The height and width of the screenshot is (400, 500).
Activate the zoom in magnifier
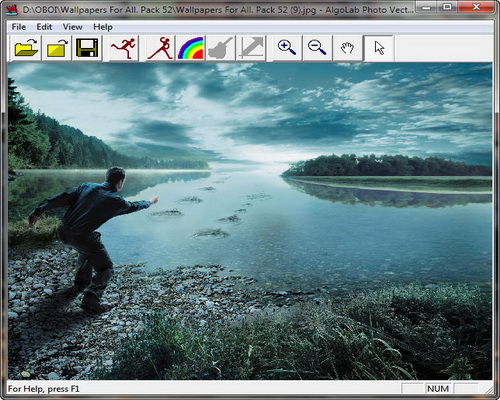pos(287,48)
